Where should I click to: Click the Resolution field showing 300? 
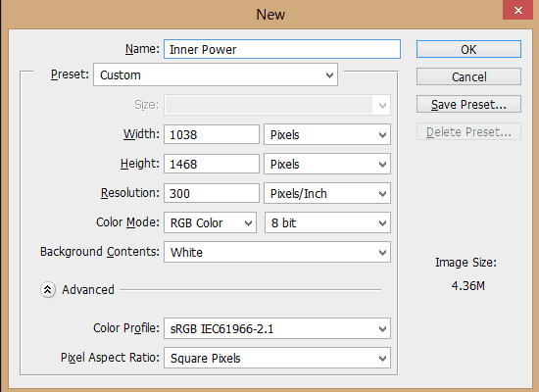click(x=212, y=193)
